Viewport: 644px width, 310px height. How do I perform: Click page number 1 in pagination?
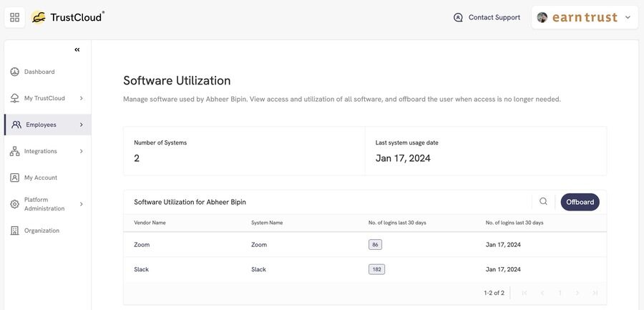pos(560,293)
